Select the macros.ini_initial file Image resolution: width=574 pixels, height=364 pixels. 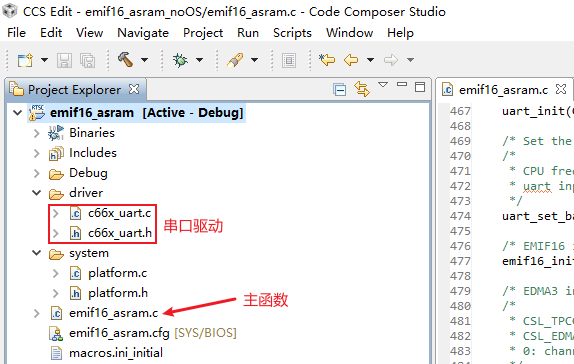point(116,353)
